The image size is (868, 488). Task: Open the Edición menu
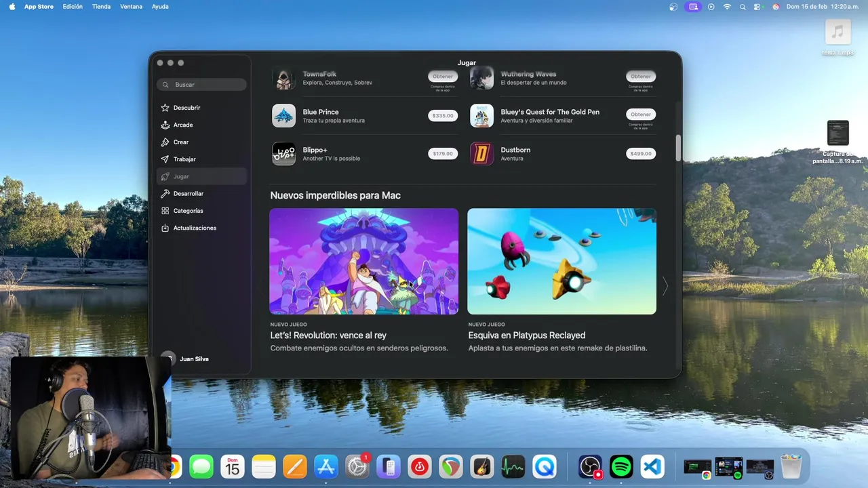(73, 7)
